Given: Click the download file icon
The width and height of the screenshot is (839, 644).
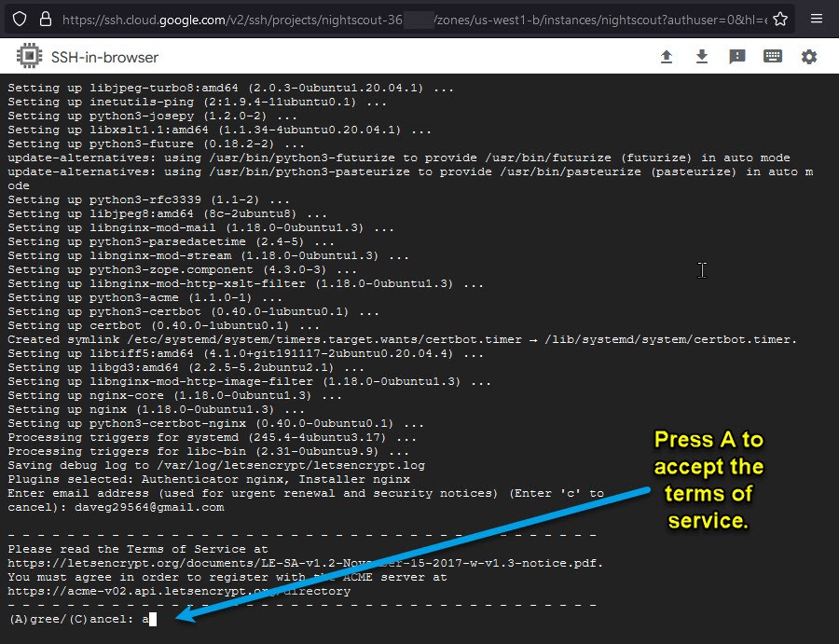Looking at the screenshot, I should point(702,57).
